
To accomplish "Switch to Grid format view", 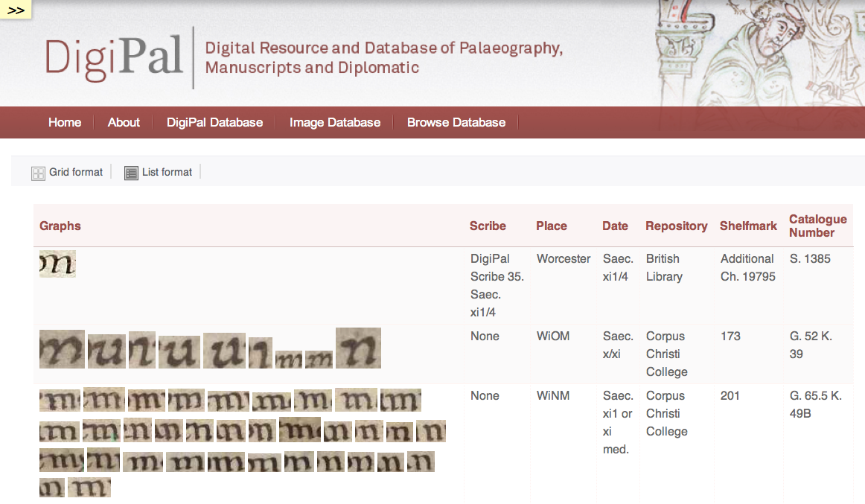I will [x=76, y=172].
